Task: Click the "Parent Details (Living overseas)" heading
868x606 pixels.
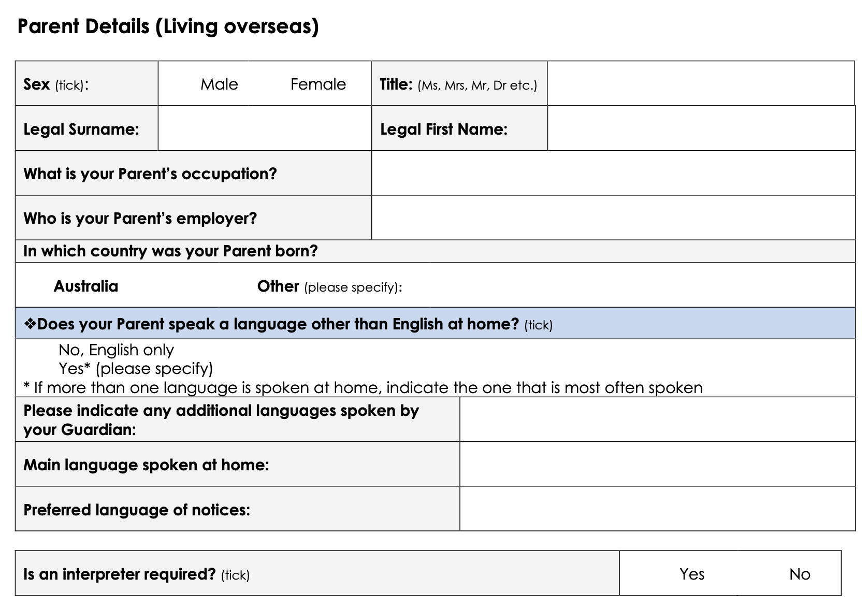Action: (x=168, y=26)
